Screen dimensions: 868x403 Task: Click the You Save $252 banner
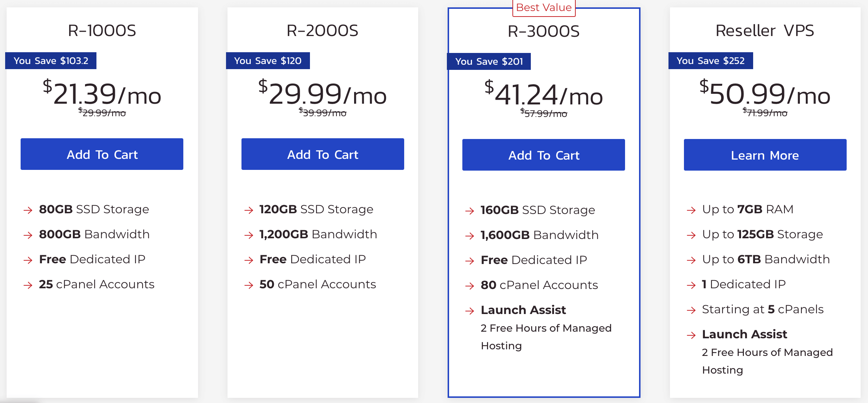(710, 61)
